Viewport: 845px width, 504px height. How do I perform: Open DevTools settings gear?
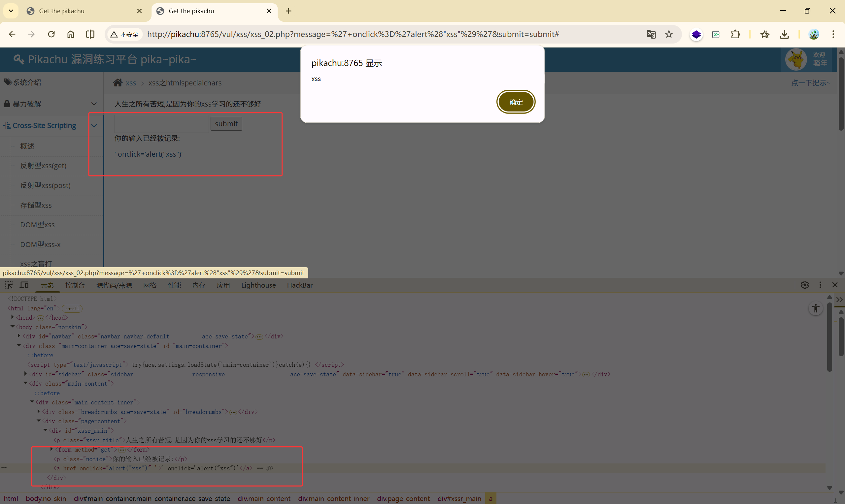[804, 285]
